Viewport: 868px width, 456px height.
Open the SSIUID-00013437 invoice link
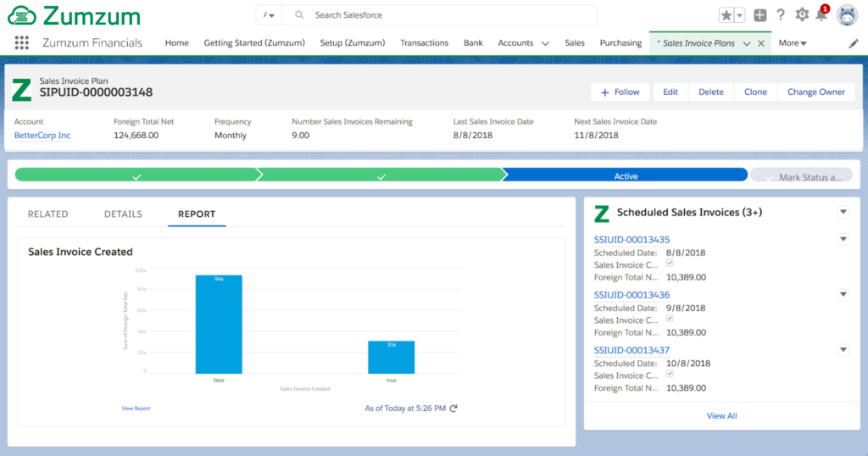pos(632,350)
